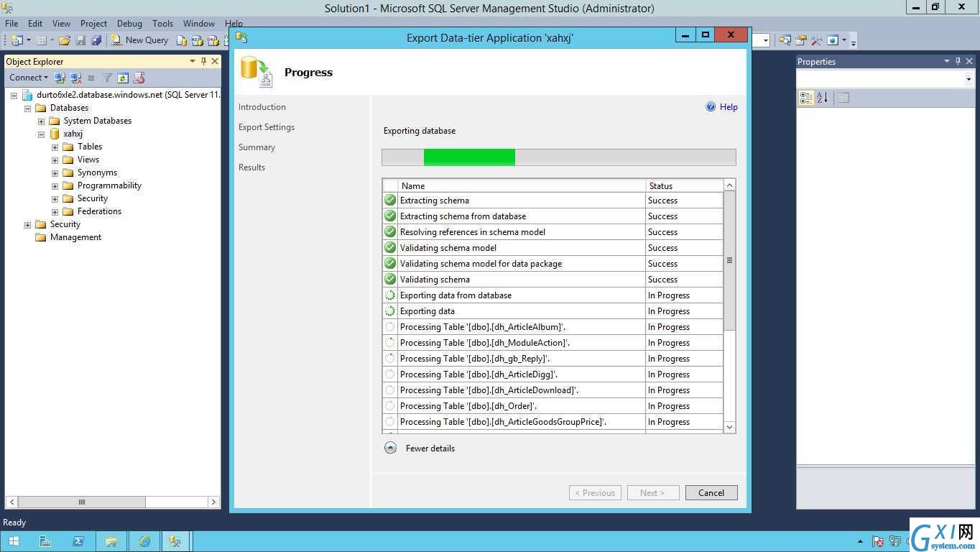The width and height of the screenshot is (980, 552).
Task: Open the Solution Explorer toolbar icon
Action: click(x=785, y=40)
